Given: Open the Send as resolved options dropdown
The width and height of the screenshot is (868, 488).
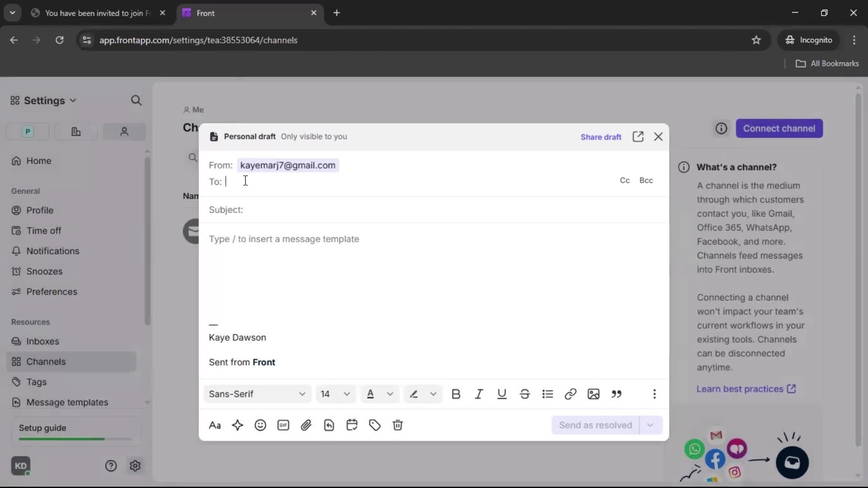Looking at the screenshot, I should (651, 425).
